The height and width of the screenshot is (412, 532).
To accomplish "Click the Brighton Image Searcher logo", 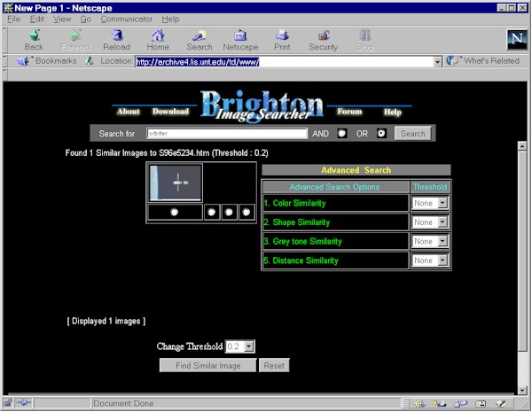I will [262, 105].
